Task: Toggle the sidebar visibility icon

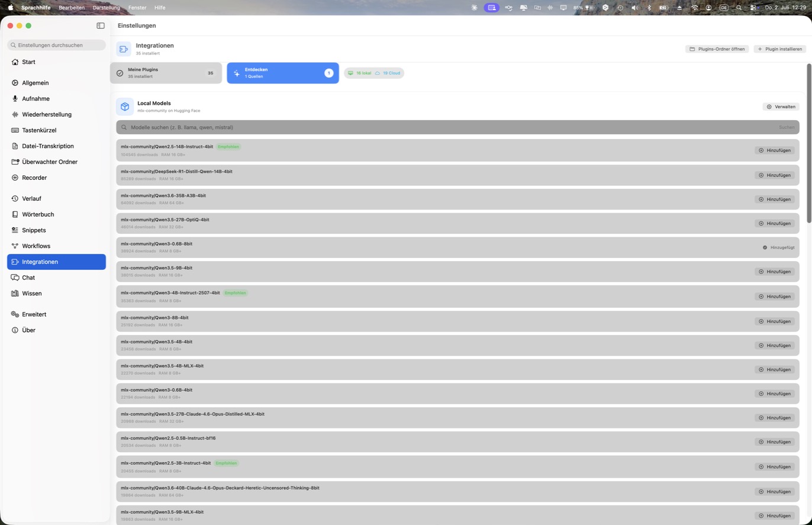Action: [101, 25]
